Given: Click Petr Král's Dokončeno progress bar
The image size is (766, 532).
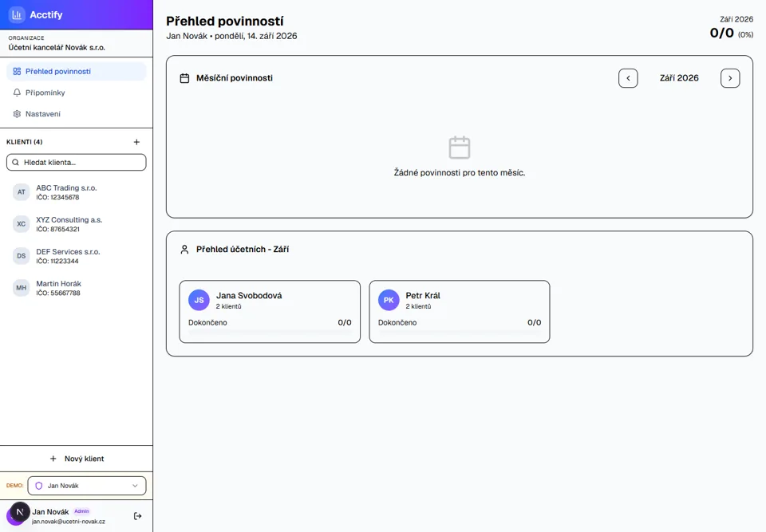Looking at the screenshot, I should click(460, 332).
